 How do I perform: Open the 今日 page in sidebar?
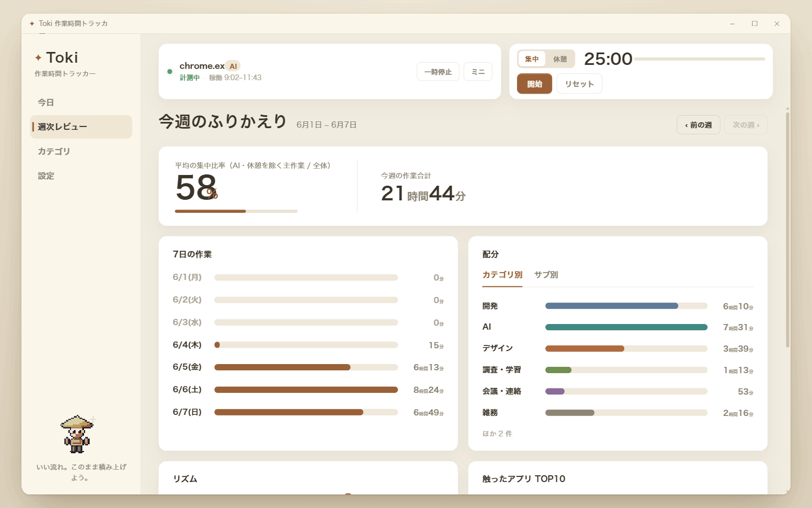pyautogui.click(x=81, y=102)
